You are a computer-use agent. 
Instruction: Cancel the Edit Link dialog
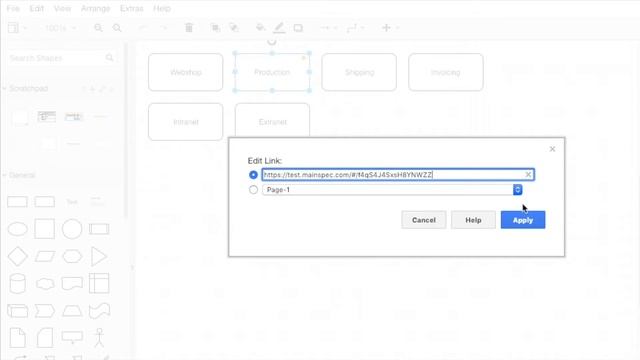click(424, 220)
